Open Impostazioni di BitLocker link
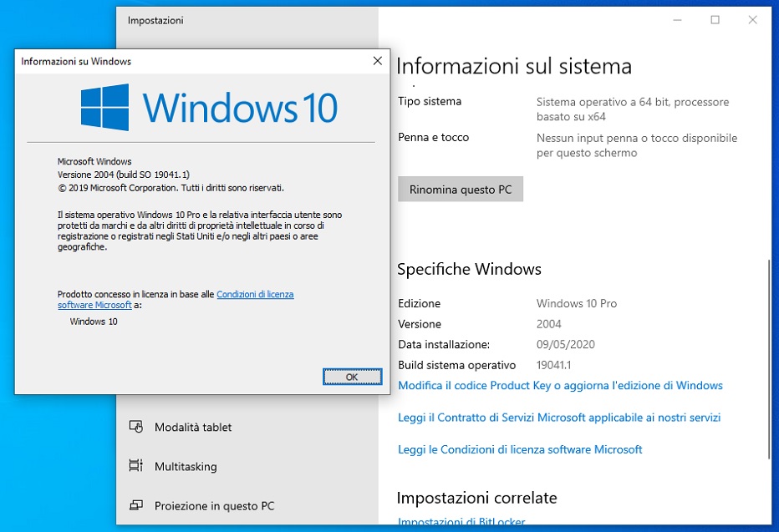 click(461, 521)
